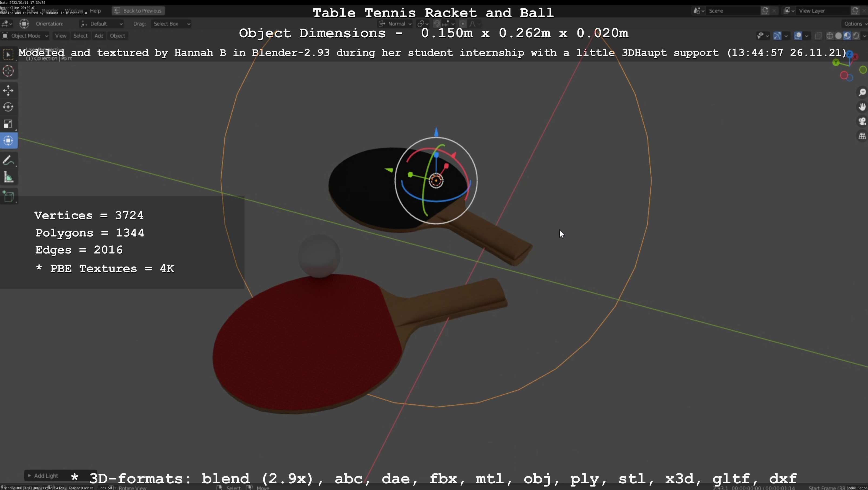This screenshot has width=868, height=490.
Task: Switch to rendered shading
Action: (856, 36)
